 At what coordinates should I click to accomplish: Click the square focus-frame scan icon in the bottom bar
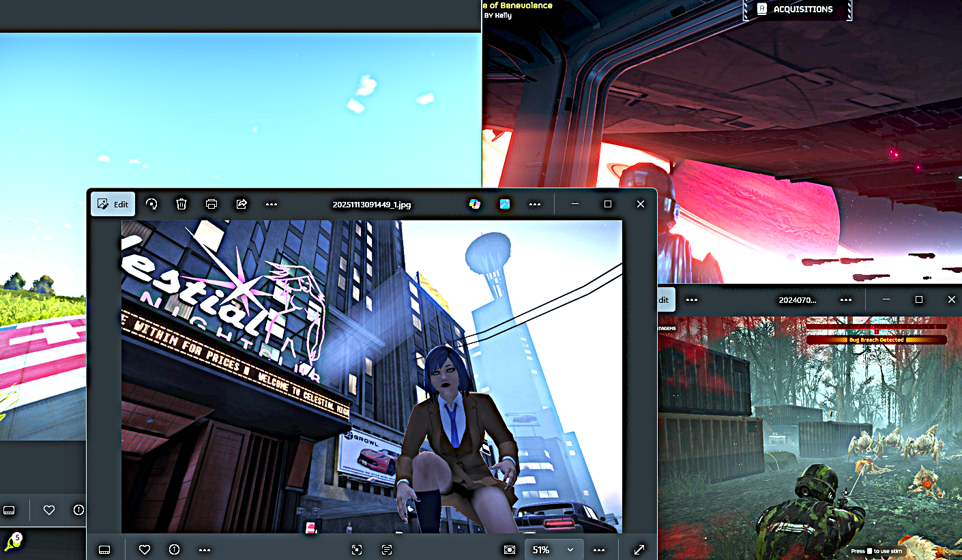tap(356, 549)
